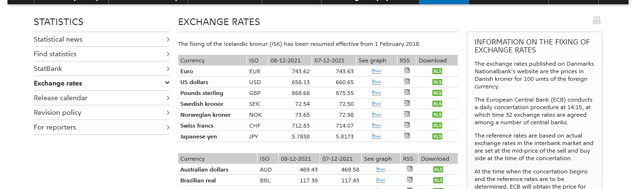Click the Currency column header in first table
This screenshot has height=189, width=644.
(x=192, y=60)
